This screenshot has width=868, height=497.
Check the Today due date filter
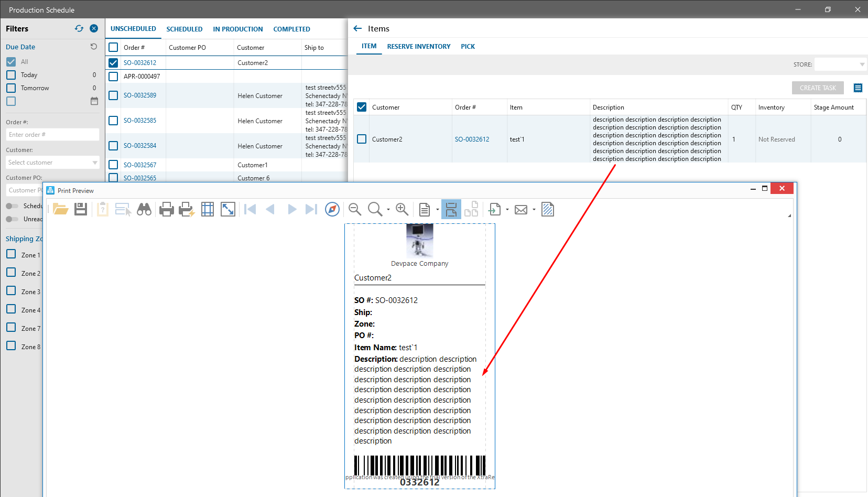tap(11, 75)
